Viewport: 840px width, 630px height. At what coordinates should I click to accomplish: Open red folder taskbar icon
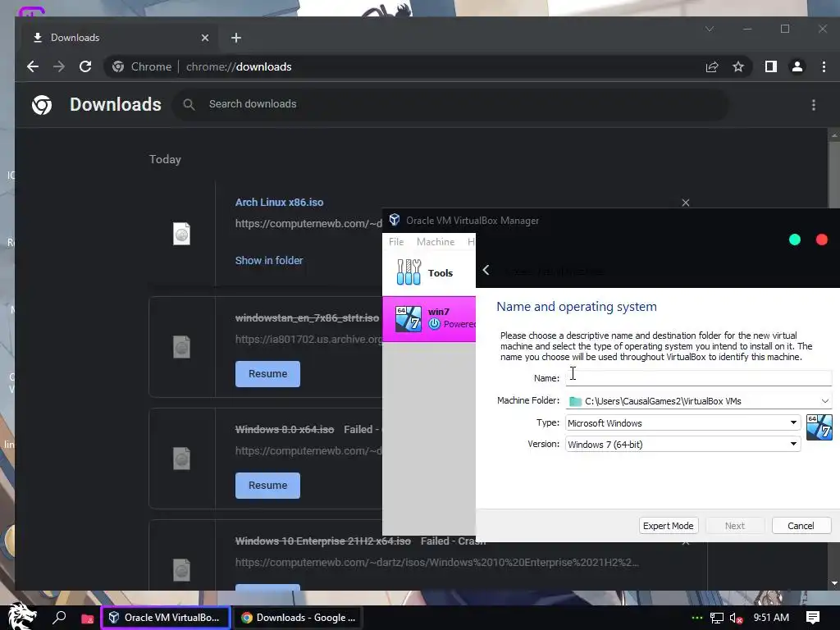point(87,619)
